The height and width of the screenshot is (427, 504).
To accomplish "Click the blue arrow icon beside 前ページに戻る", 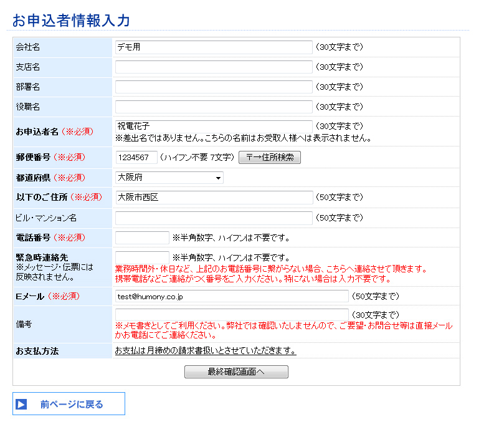I will pyautogui.click(x=21, y=404).
